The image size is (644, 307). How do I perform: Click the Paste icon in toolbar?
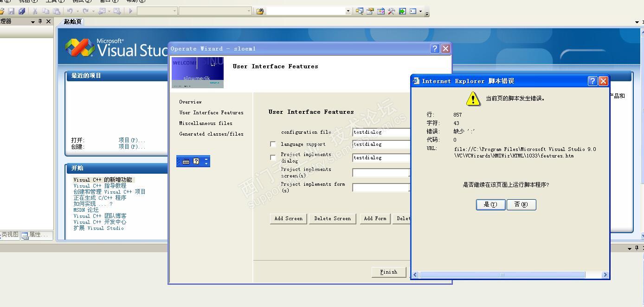[56, 11]
